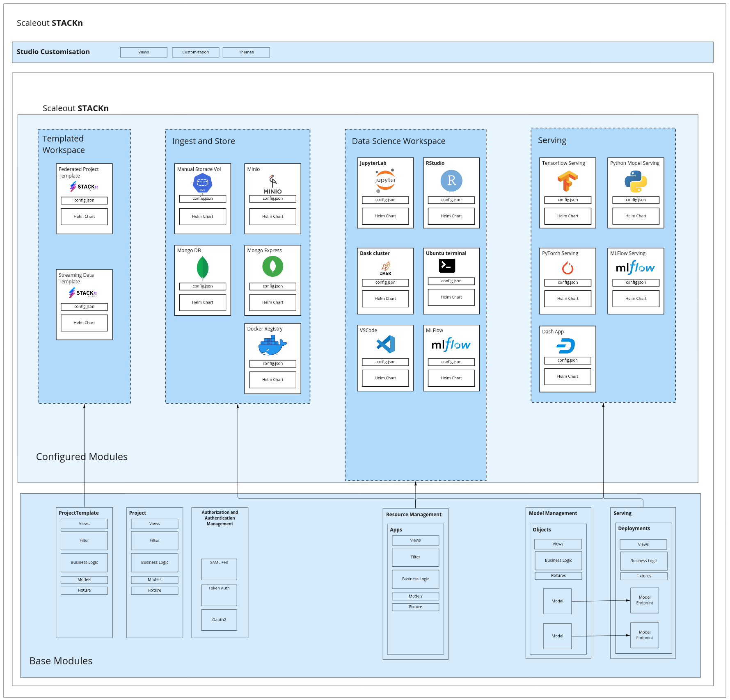Select the Python logo icon
730x700 pixels.
636,181
